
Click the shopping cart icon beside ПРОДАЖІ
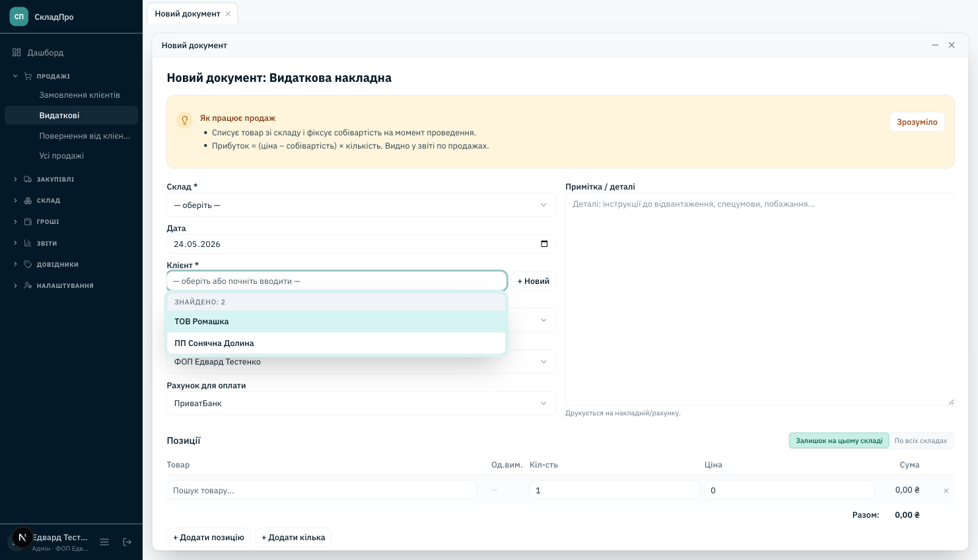point(28,76)
